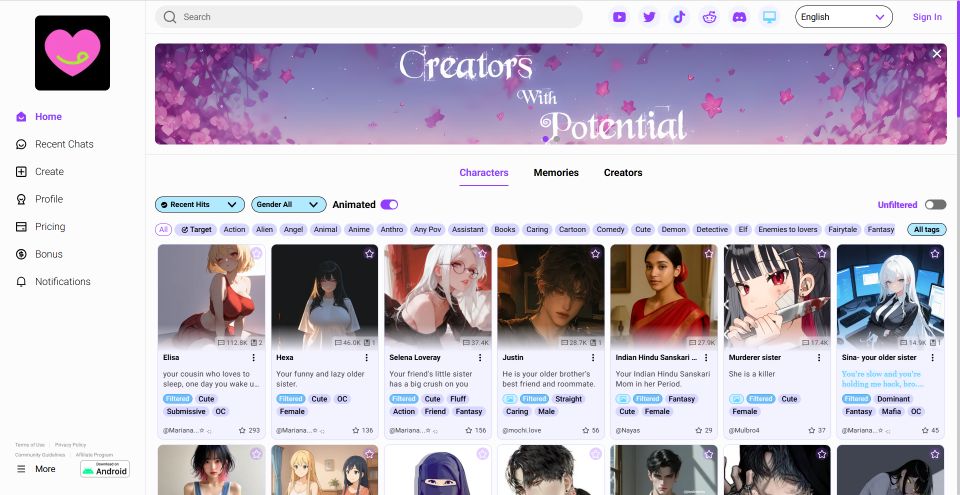Open the Discord social link icon
960x495 pixels.
(x=739, y=17)
